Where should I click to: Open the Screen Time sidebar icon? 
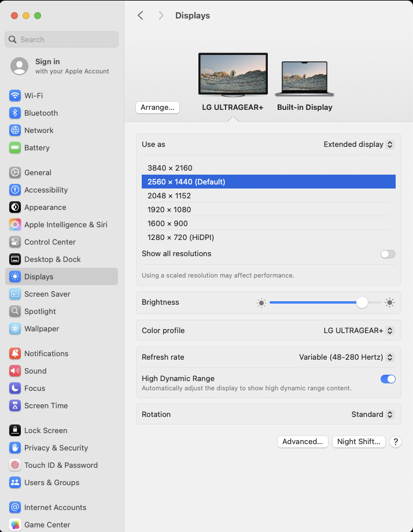pyautogui.click(x=15, y=405)
